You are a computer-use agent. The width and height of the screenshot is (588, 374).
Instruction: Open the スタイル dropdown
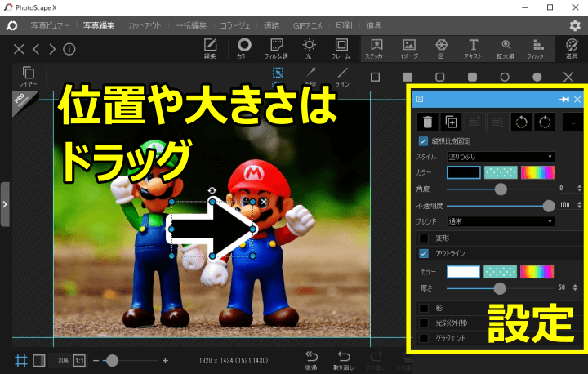[501, 157]
